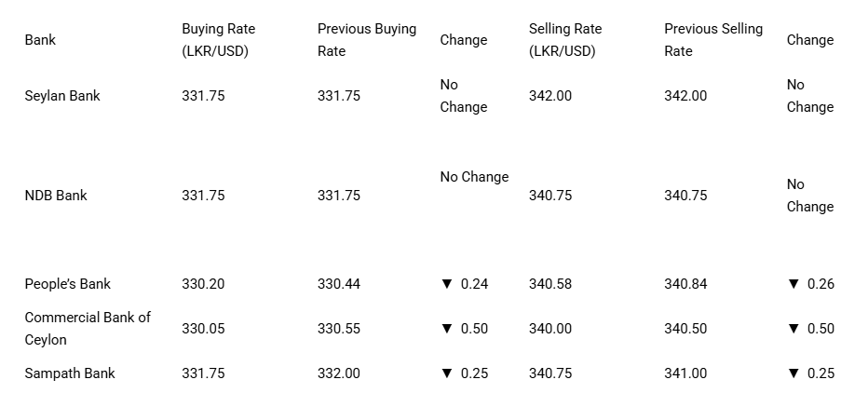Screen dimensions: 868x407
Task: Click the Previous Buying Rate header
Action: (x=366, y=40)
